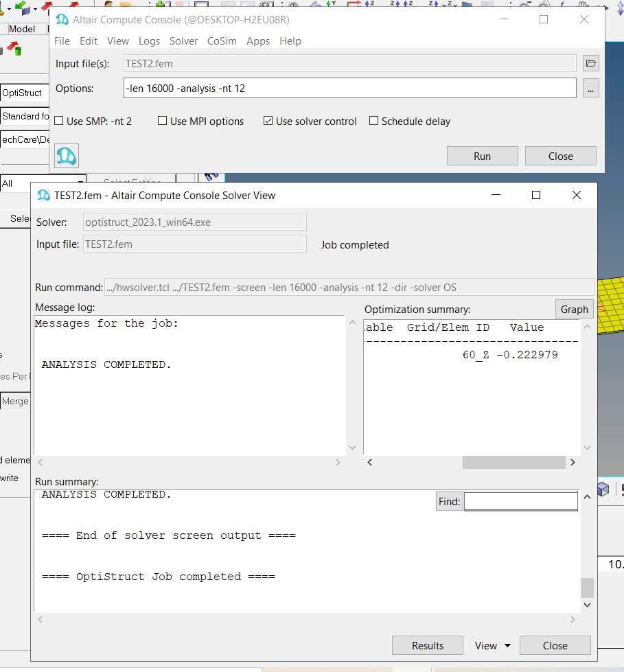Click vertical scrollbar thumb in Run summary
This screenshot has width=624, height=672.
[587, 588]
